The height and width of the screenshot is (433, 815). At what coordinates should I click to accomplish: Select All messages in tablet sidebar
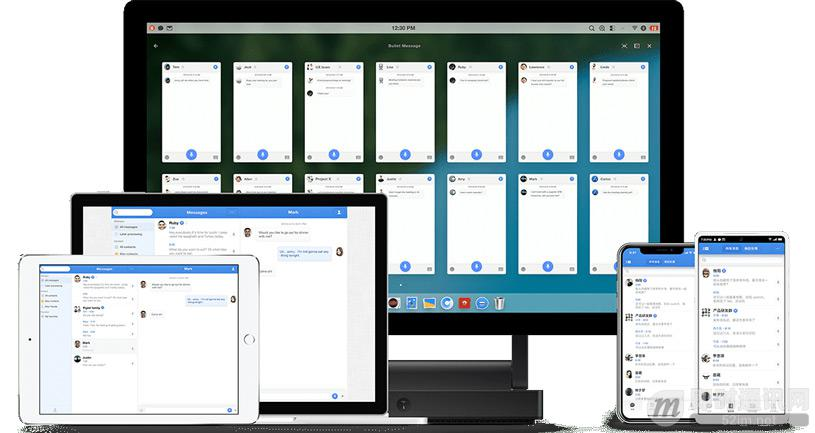pyautogui.click(x=55, y=280)
